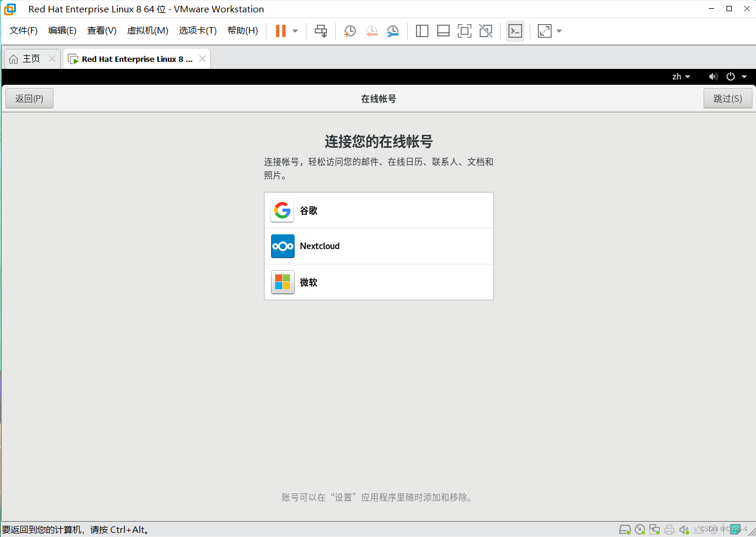This screenshot has width=756, height=537.
Task: Switch to the 主页 home tab
Action: click(31, 59)
